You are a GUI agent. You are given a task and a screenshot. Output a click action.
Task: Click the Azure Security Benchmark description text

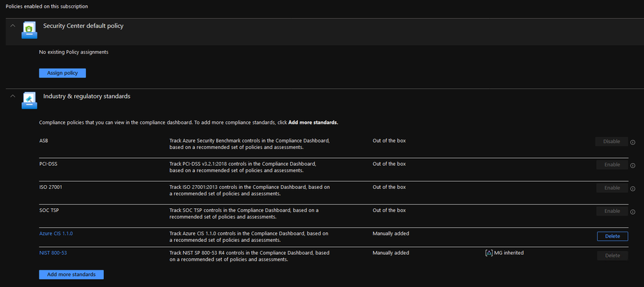pos(250,144)
